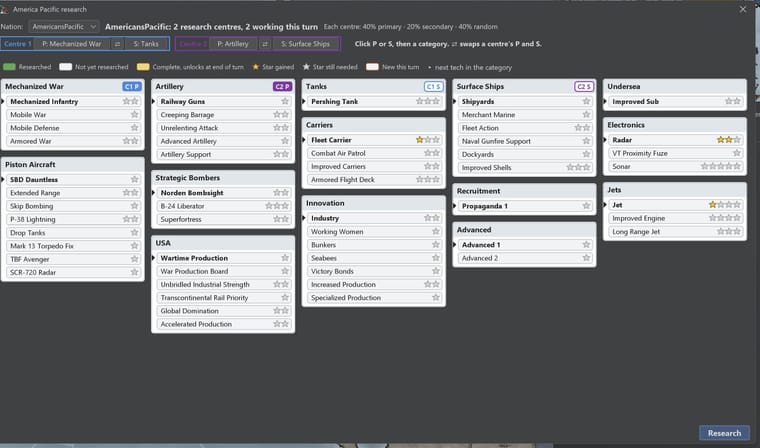Open the Nation dropdown AmericansPacific
The width and height of the screenshot is (760, 448).
click(64, 27)
